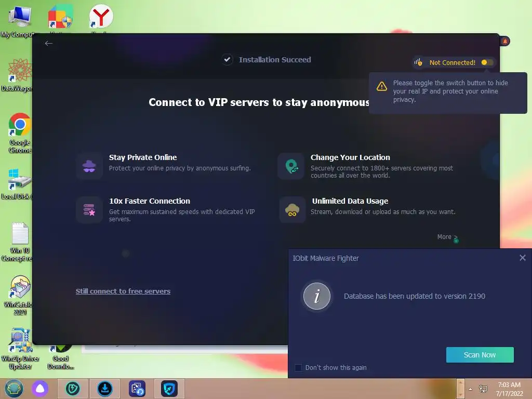Check the Don't show this again box
Image resolution: width=532 pixels, height=399 pixels.
(x=298, y=367)
